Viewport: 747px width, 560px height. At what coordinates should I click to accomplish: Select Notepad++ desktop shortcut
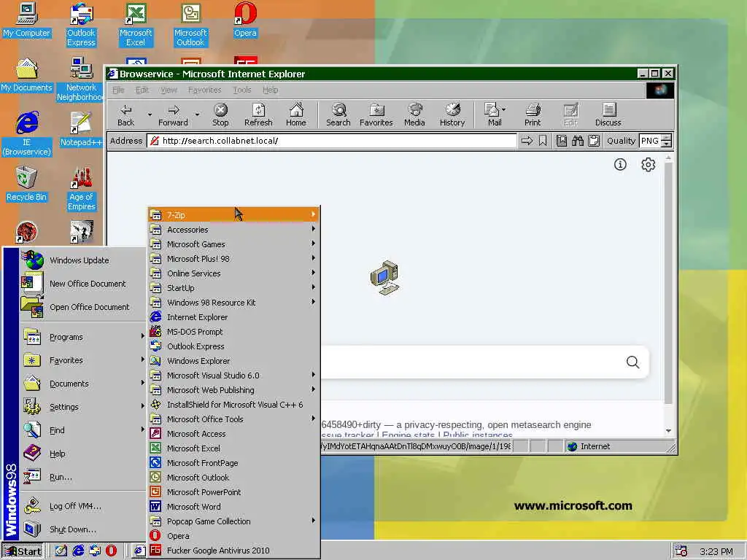tap(80, 129)
